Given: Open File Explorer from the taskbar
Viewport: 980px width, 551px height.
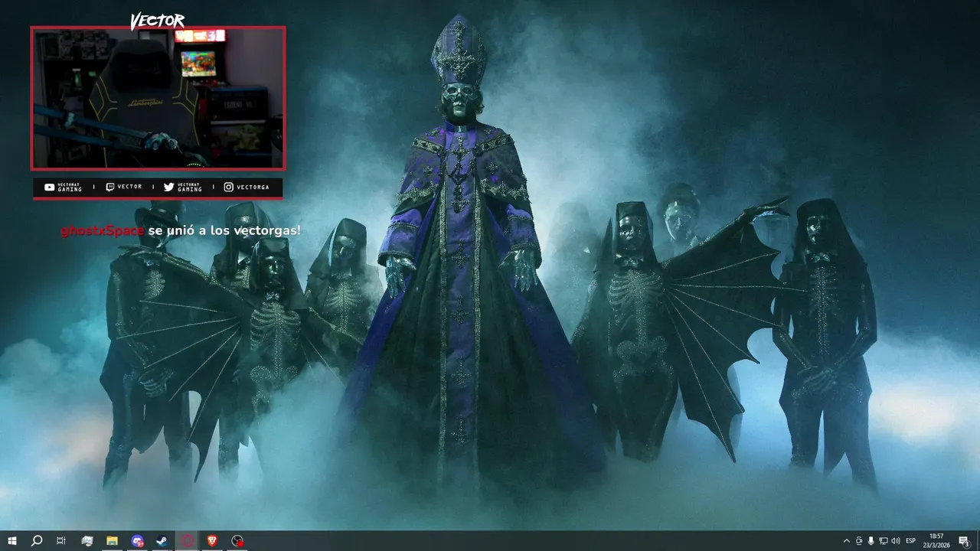Looking at the screenshot, I should pos(112,541).
